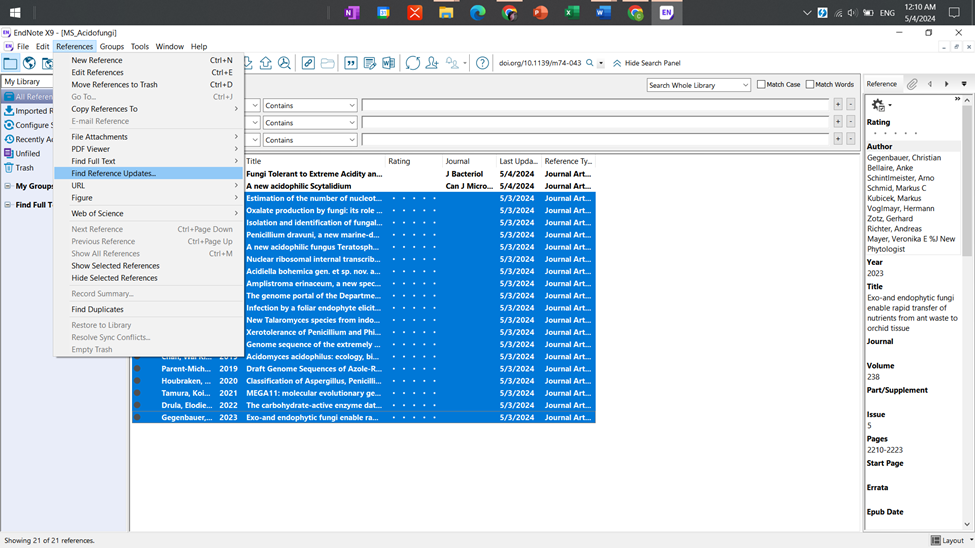This screenshot has width=975, height=548.
Task: Open OneNote from the taskbar
Action: [x=353, y=12]
